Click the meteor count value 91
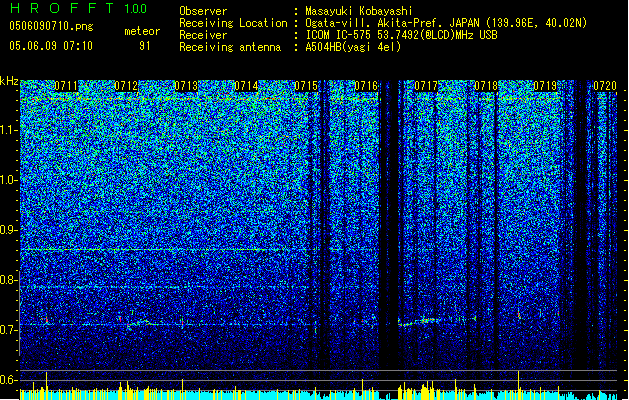The width and height of the screenshot is (629, 400). (145, 46)
